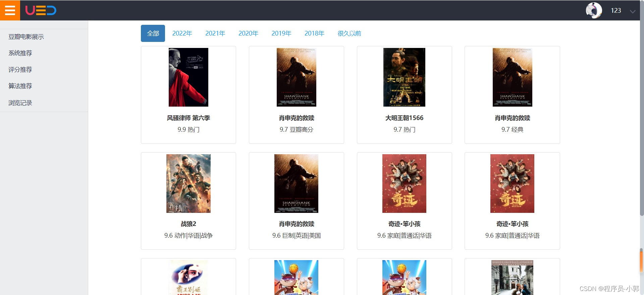
Task: Show movies from 2018年
Action: click(x=314, y=33)
